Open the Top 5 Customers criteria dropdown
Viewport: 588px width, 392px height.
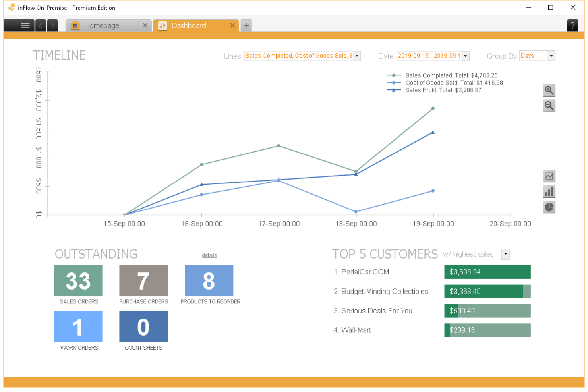coord(505,254)
